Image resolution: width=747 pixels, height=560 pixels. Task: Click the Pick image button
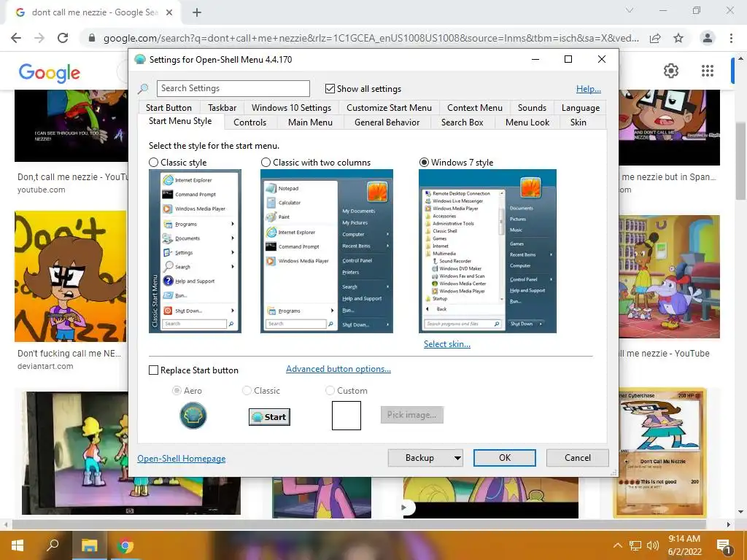[411, 415]
